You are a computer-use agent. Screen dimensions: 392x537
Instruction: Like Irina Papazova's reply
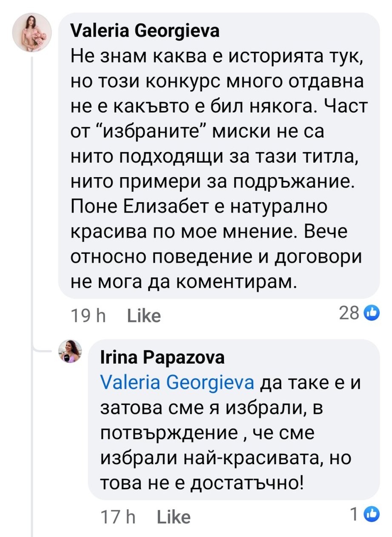coord(174,517)
